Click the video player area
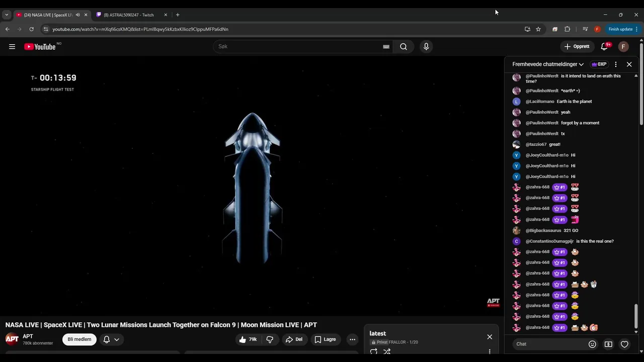Screen dimensions: 644x362 (x=252, y=186)
